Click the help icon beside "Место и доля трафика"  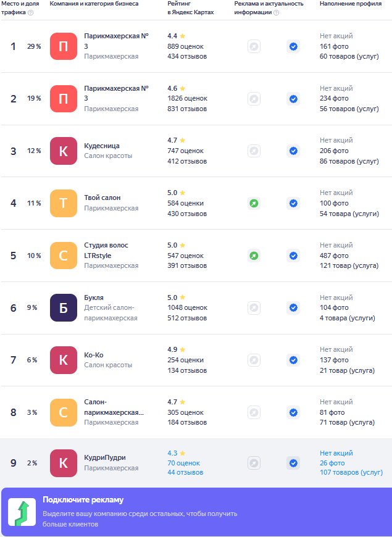click(x=31, y=12)
